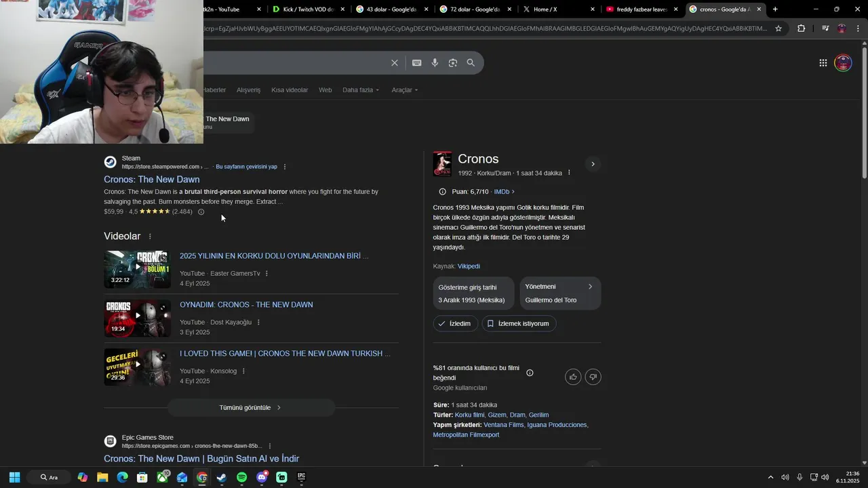The height and width of the screenshot is (488, 868).
Task: Open Discord from the taskbar
Action: pyautogui.click(x=262, y=477)
